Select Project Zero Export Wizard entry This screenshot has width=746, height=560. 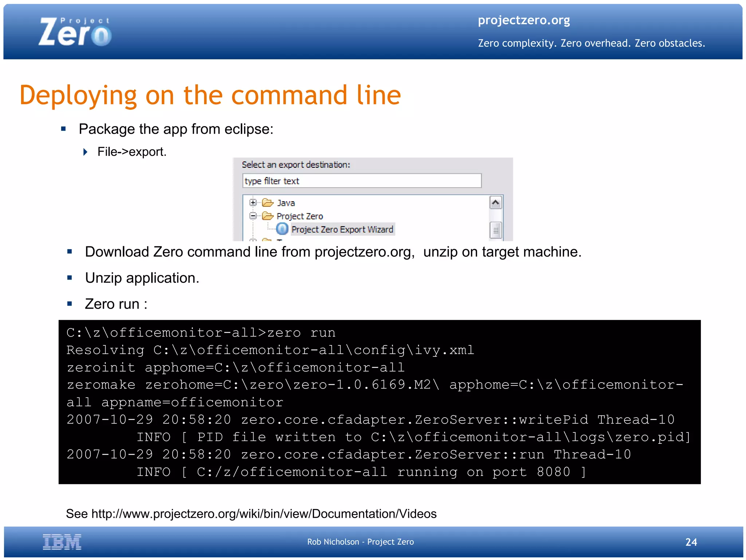(342, 230)
